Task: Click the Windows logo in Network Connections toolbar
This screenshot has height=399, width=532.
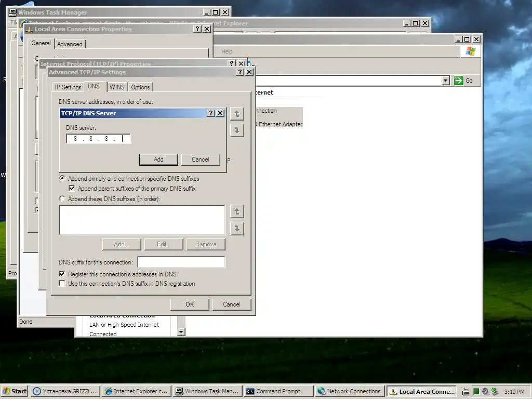Action: pos(470,51)
